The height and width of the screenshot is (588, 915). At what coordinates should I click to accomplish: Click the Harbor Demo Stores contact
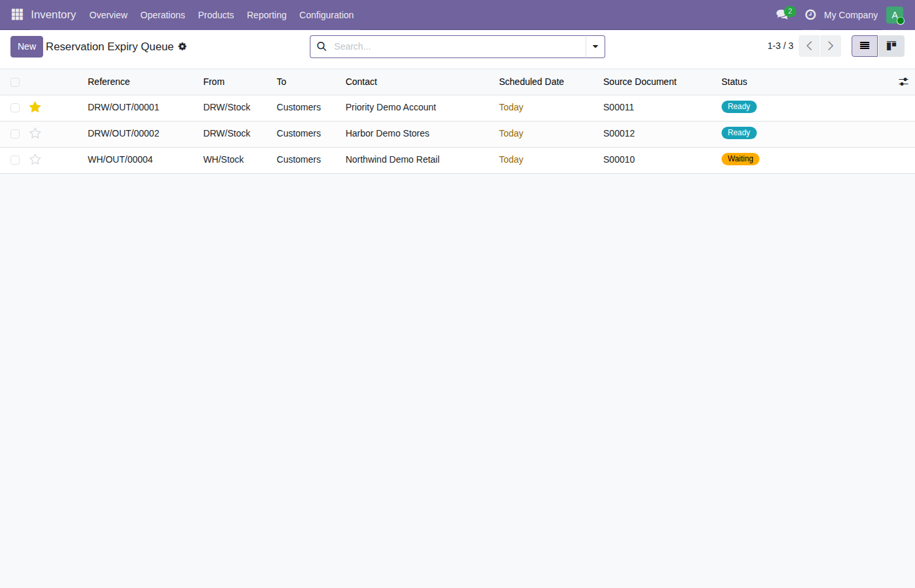[388, 133]
